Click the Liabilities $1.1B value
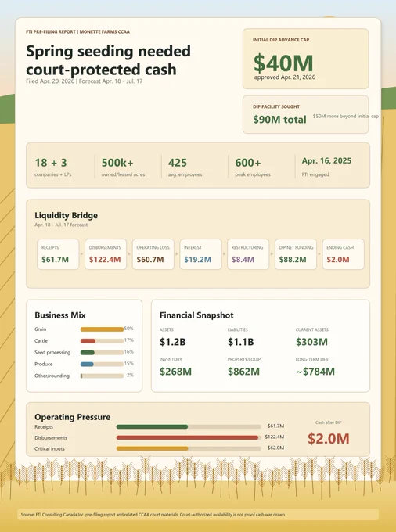The image size is (396, 532). click(240, 342)
